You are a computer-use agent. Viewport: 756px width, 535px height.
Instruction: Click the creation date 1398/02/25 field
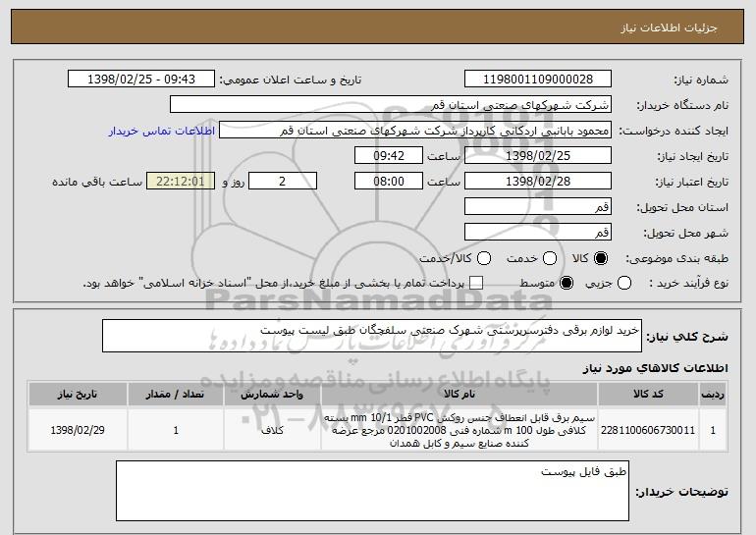[538, 156]
